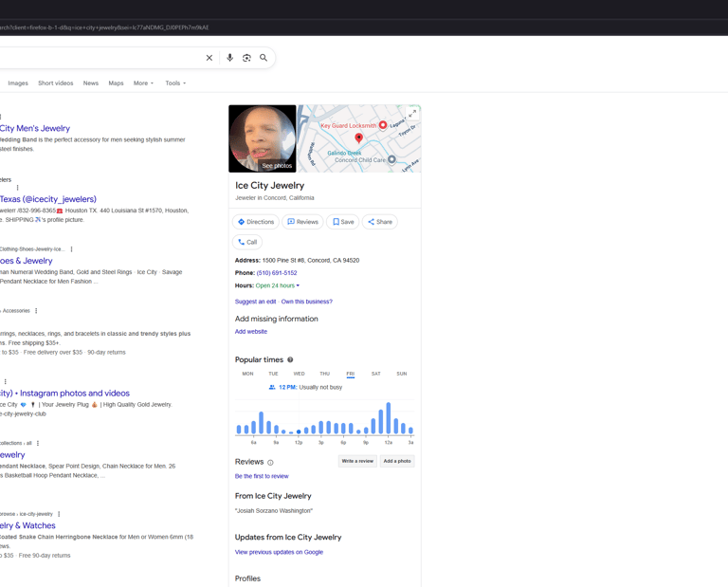Open the City Men's Jewelry result
Viewport: 728px width, 587px height.
pyautogui.click(x=35, y=128)
